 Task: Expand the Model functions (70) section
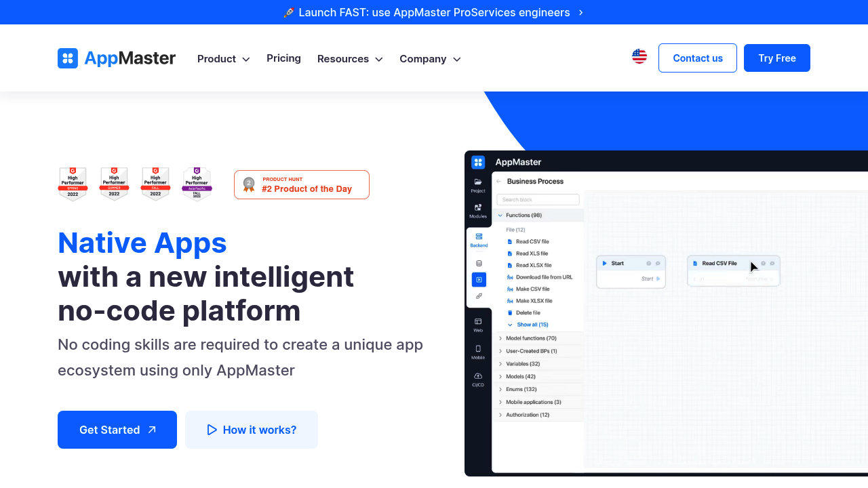tap(538, 338)
